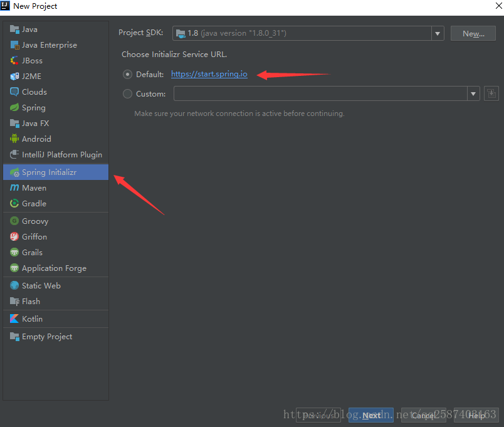
Task: Expand the Custom URL dropdown arrow
Action: click(473, 93)
